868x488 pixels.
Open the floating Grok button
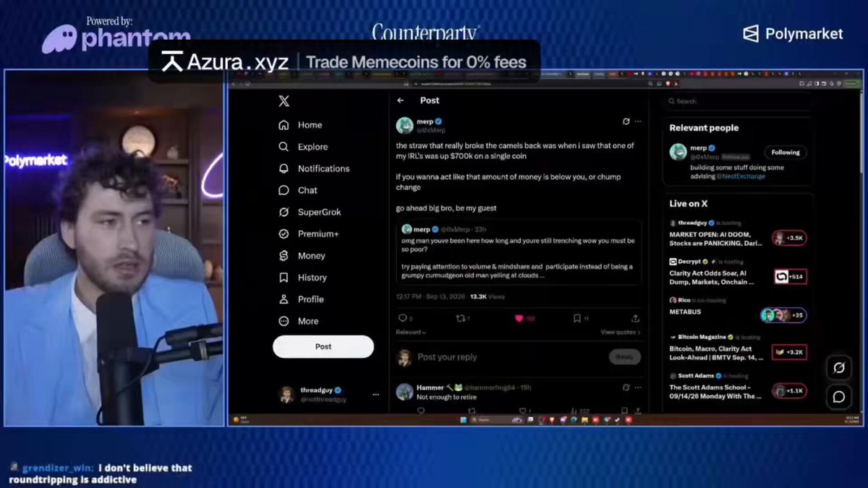(839, 368)
